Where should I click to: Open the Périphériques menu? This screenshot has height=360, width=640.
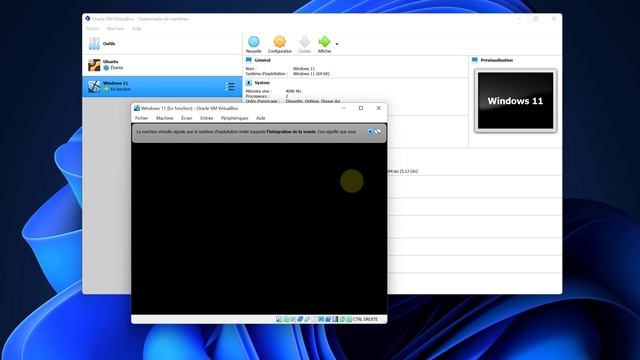pyautogui.click(x=234, y=118)
